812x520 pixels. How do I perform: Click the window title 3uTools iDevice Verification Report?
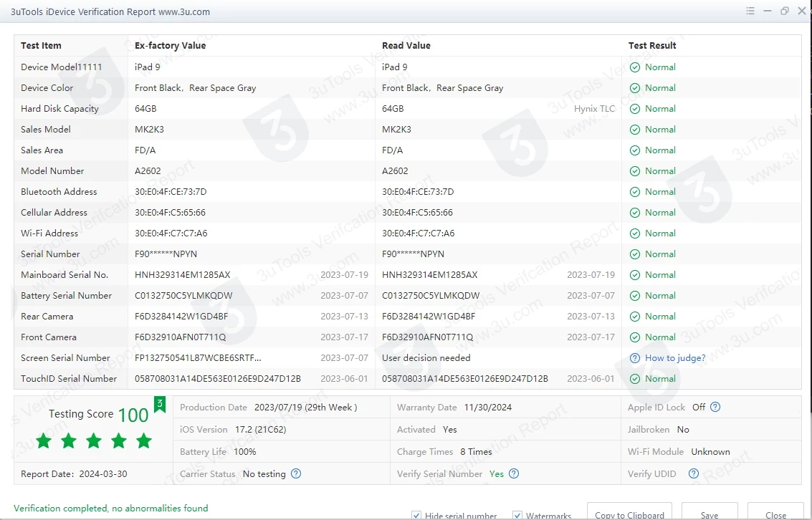pos(110,11)
